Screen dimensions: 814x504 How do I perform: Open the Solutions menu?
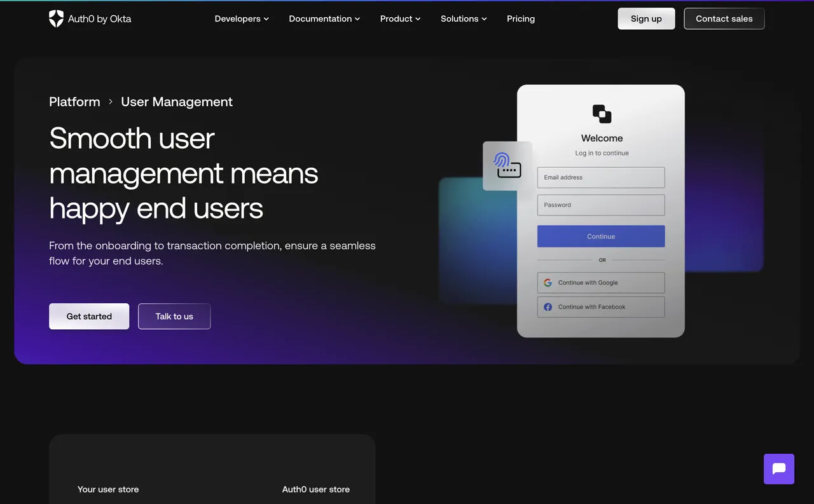tap(464, 18)
